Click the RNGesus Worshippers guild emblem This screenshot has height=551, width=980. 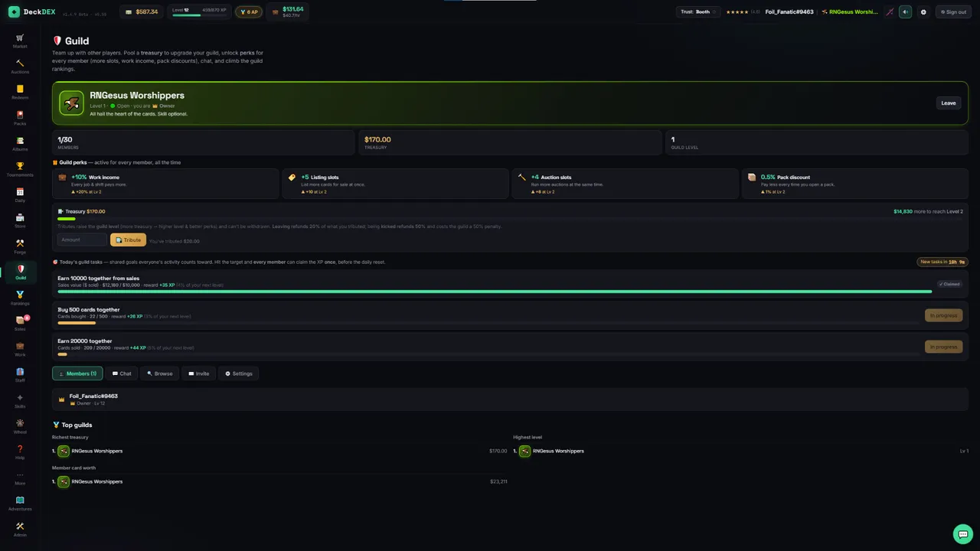pos(72,103)
